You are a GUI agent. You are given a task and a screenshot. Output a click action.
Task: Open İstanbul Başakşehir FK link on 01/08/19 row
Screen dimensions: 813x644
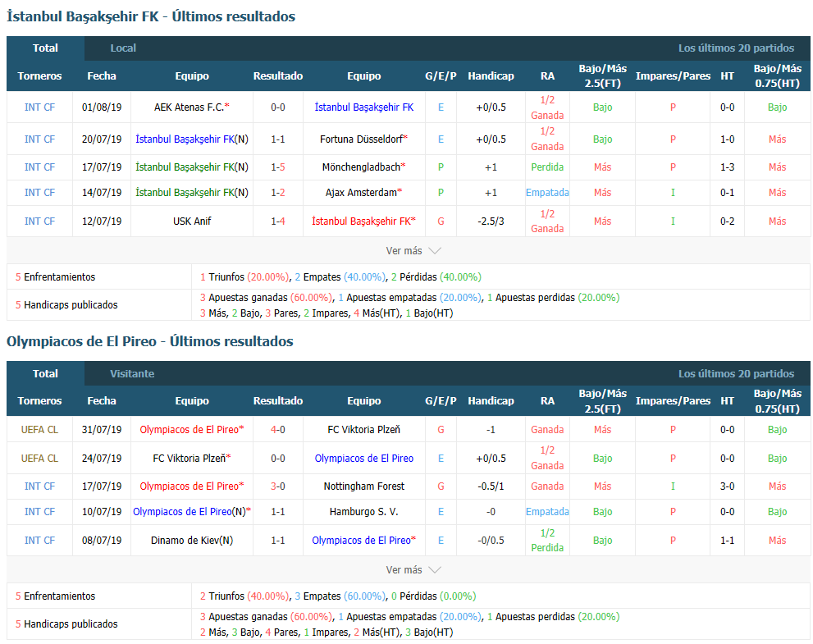pos(364,107)
